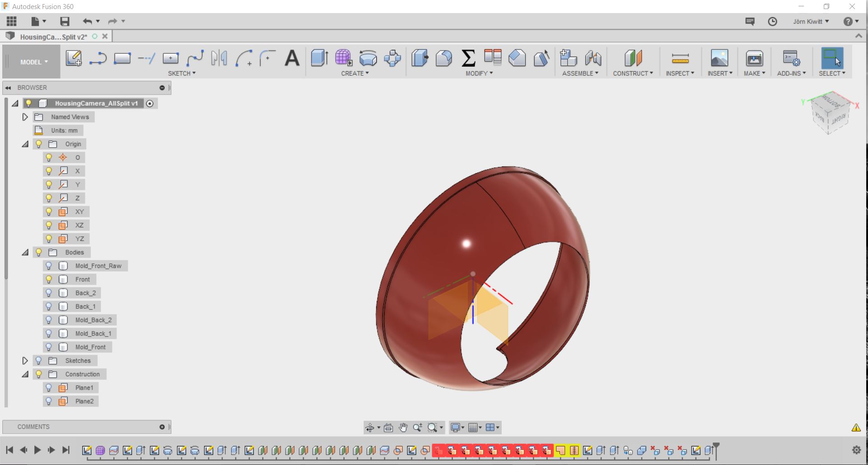Click the Extrude tool icon
The width and height of the screenshot is (868, 465).
tap(319, 58)
